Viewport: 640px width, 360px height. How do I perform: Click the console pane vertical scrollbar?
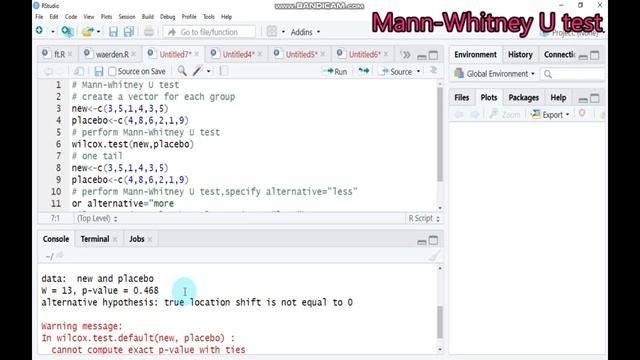(x=440, y=322)
